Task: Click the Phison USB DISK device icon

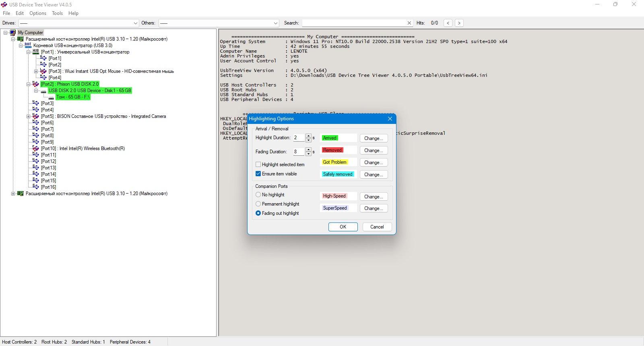Action: (35, 84)
